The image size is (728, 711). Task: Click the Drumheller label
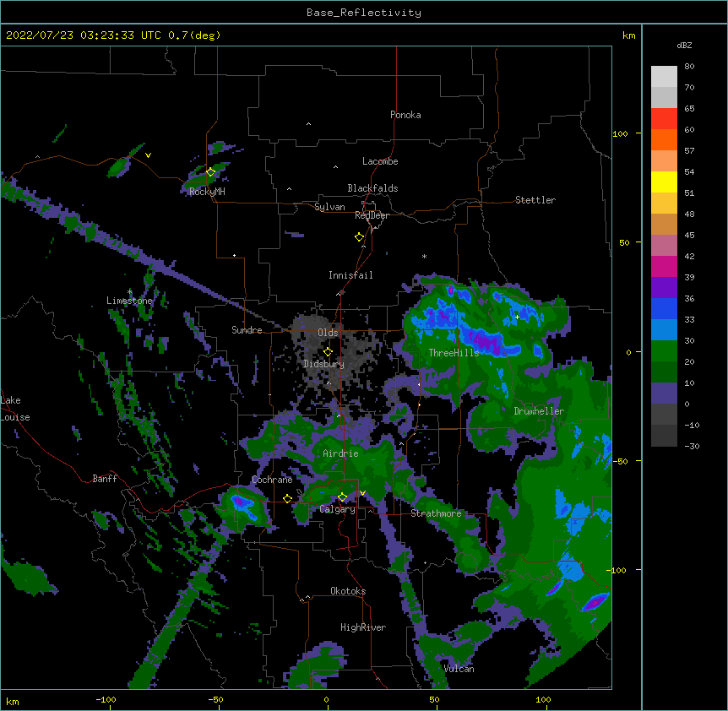tap(539, 411)
